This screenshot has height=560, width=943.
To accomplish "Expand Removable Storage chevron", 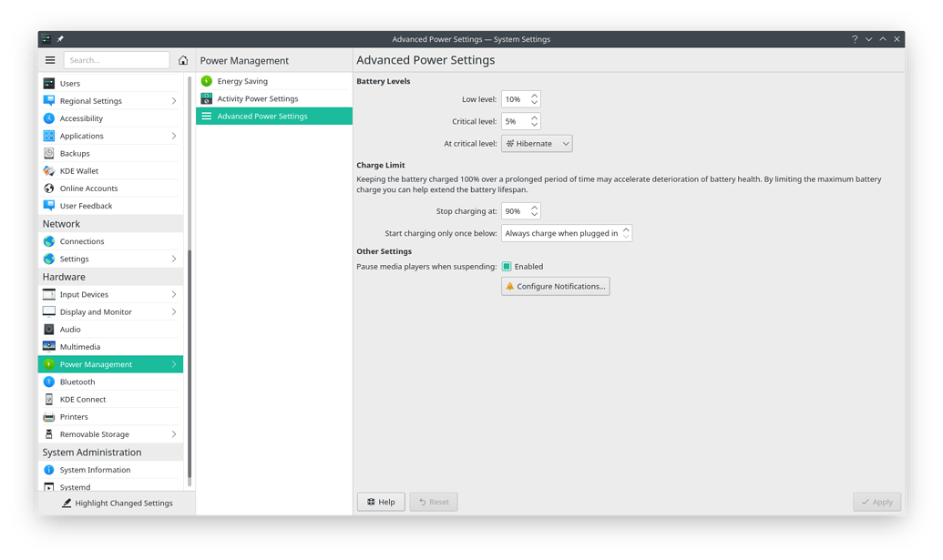I will (x=174, y=434).
